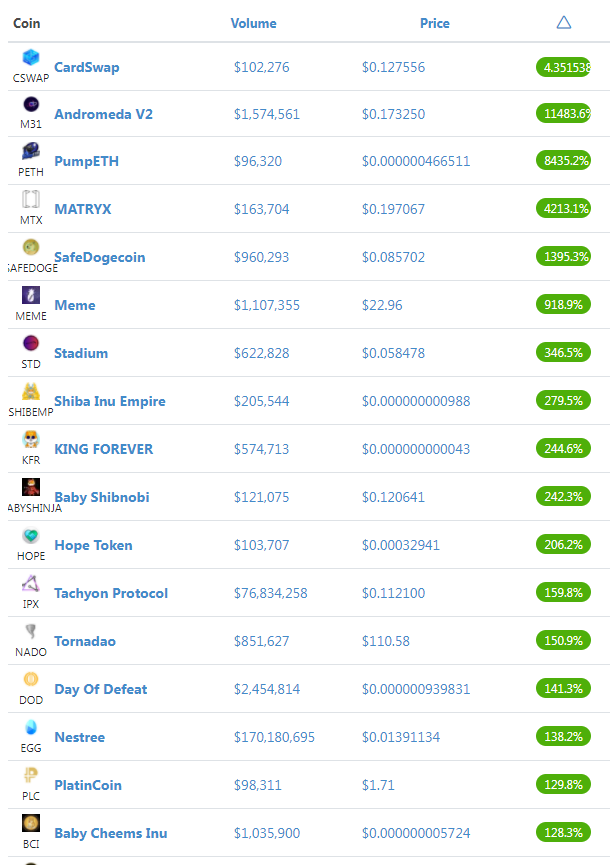
Task: Click the Tachyon Protocol triangle icon
Action: (x=31, y=583)
